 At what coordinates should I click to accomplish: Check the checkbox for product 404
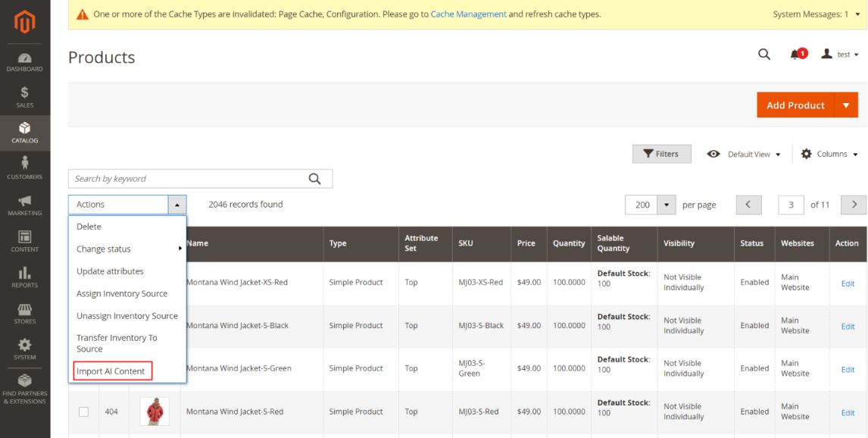tap(83, 411)
